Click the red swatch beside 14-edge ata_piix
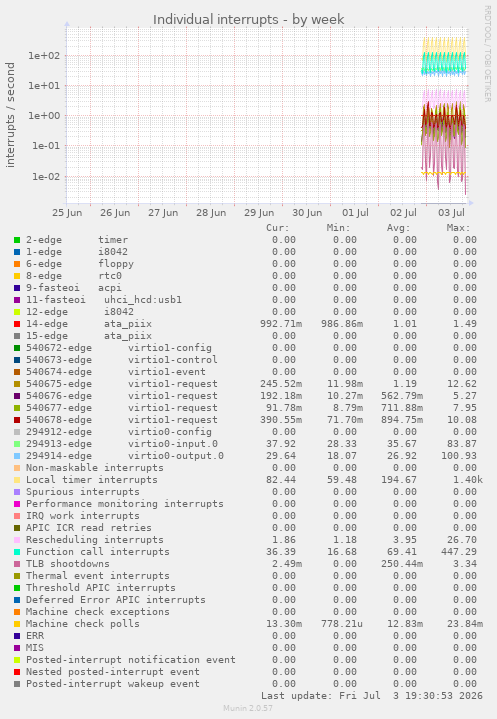The height and width of the screenshot is (719, 497). (17, 324)
